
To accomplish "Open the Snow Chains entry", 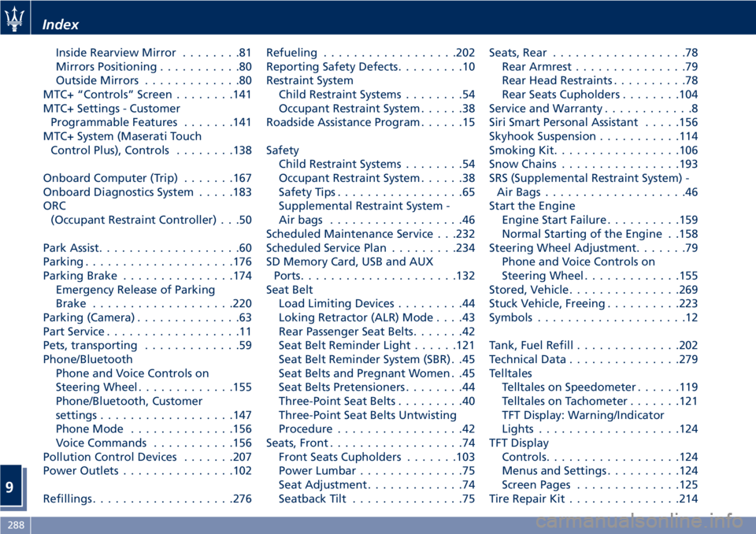I will 594,164.
